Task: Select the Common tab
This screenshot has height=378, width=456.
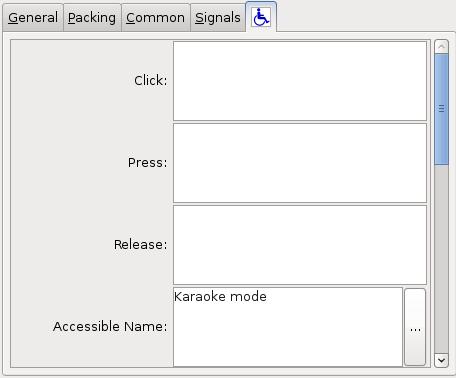Action: pyautogui.click(x=155, y=18)
